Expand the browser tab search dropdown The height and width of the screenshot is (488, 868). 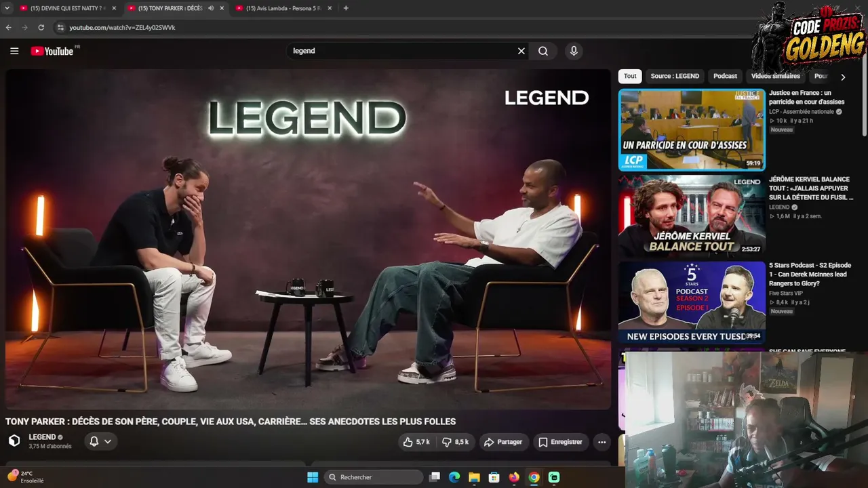click(7, 8)
